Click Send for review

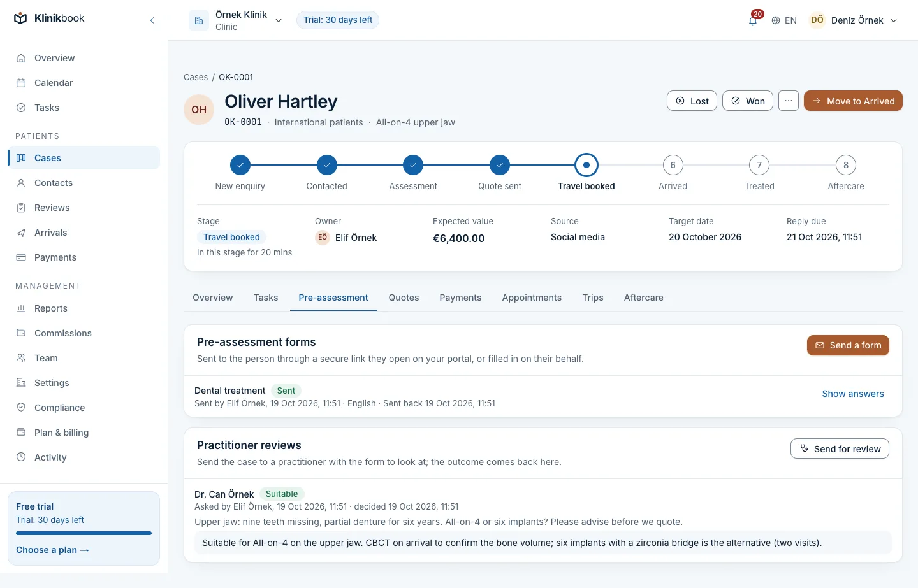(x=840, y=448)
